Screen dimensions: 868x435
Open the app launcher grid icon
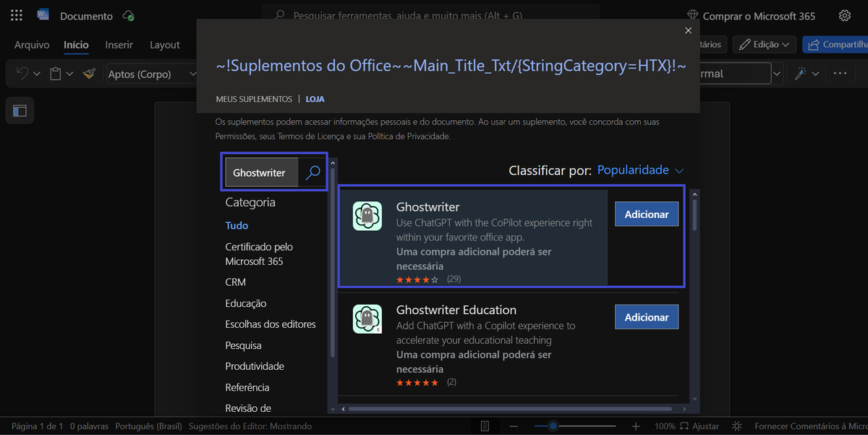pos(16,15)
